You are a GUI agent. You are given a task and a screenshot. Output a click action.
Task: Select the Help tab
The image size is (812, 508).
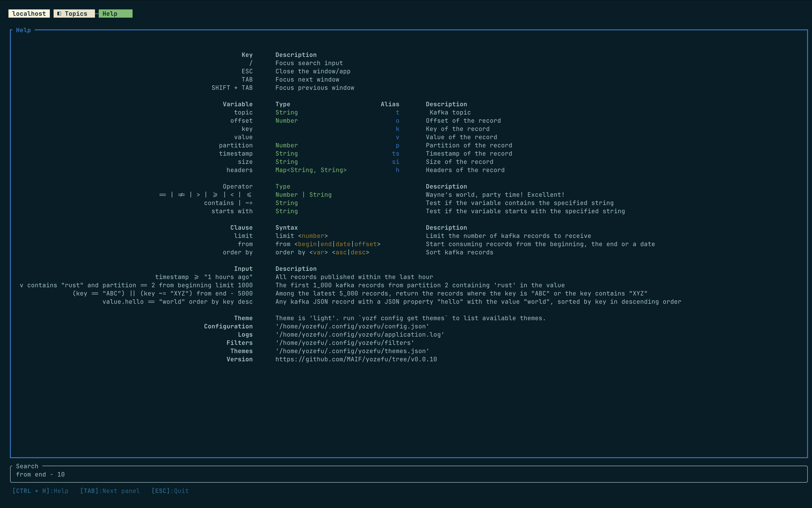click(115, 14)
